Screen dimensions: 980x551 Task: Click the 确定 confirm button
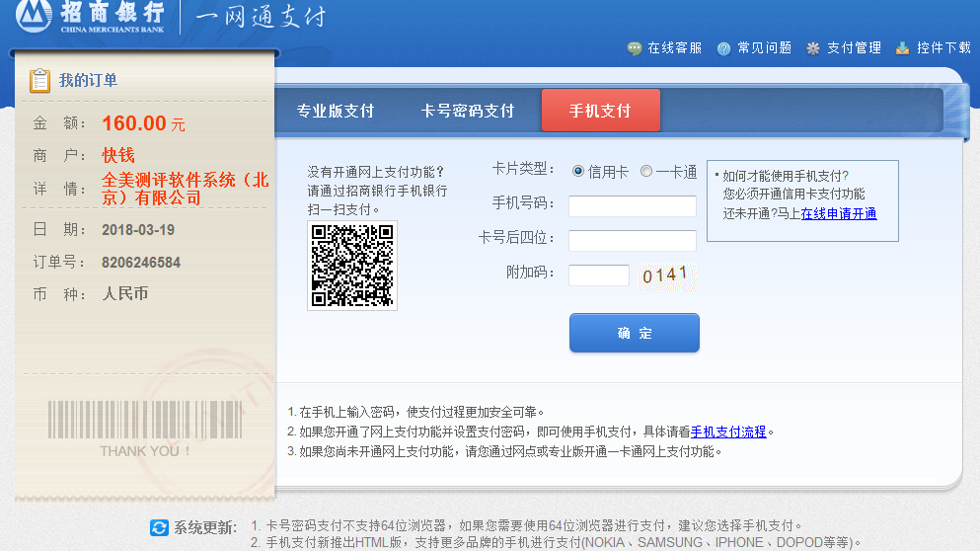(635, 333)
